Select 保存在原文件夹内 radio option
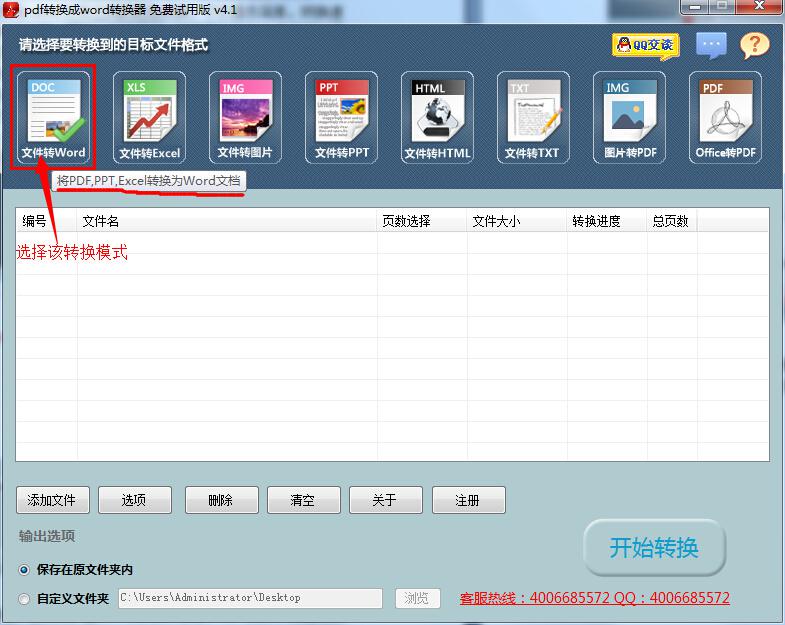785x625 pixels. click(x=24, y=569)
